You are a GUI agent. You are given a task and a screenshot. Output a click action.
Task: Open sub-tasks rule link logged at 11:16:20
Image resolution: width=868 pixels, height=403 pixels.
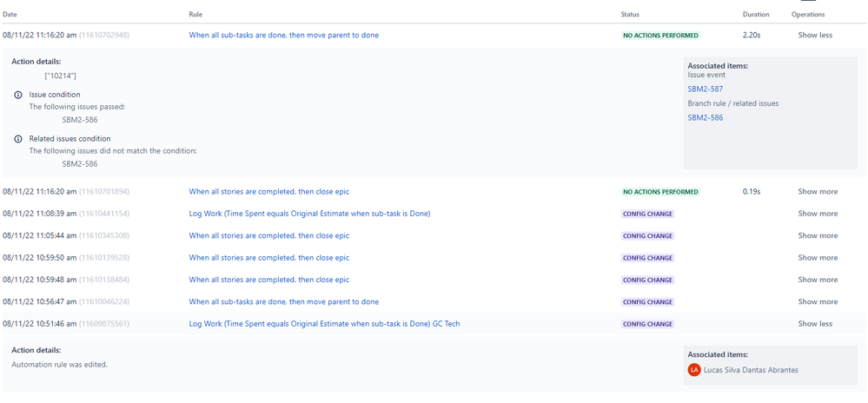pos(284,35)
